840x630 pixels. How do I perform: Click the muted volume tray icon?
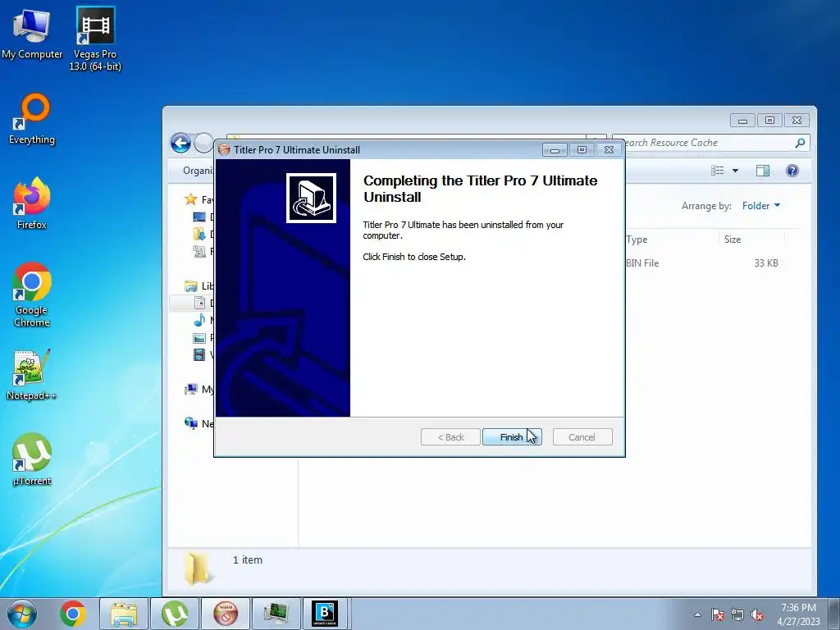(x=757, y=614)
